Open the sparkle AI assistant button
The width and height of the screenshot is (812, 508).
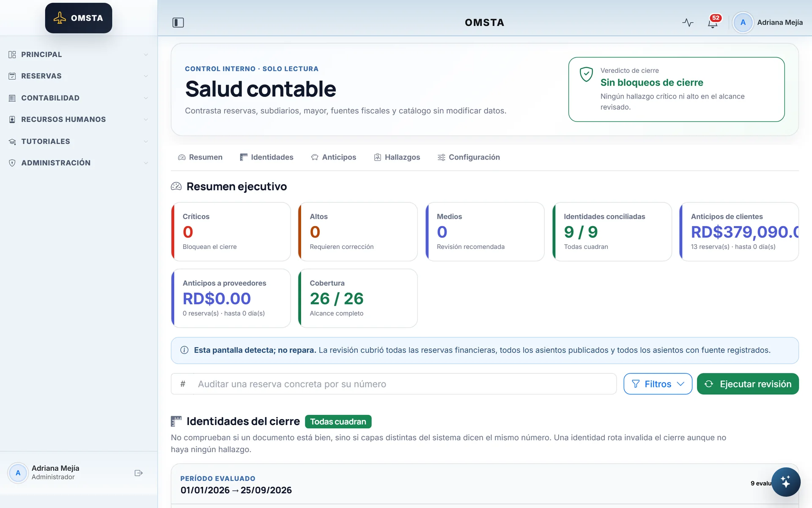[x=785, y=482]
